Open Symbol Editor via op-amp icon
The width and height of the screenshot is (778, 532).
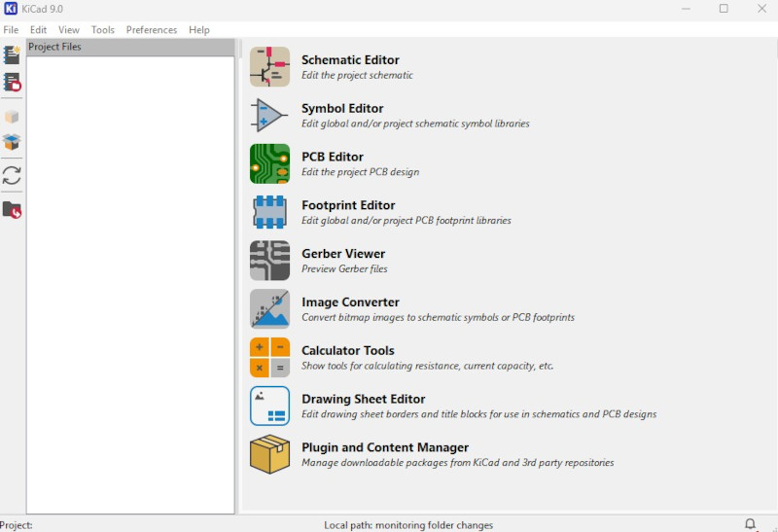pos(269,115)
